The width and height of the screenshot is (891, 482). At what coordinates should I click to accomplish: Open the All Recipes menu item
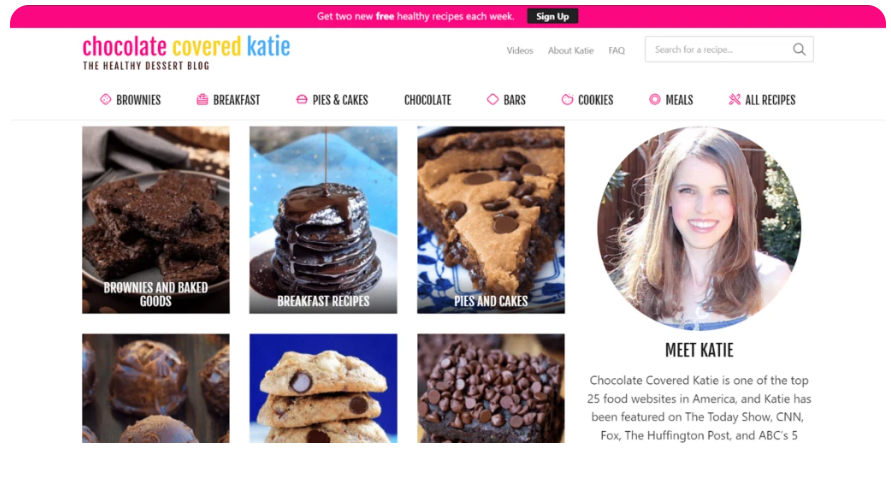[770, 100]
